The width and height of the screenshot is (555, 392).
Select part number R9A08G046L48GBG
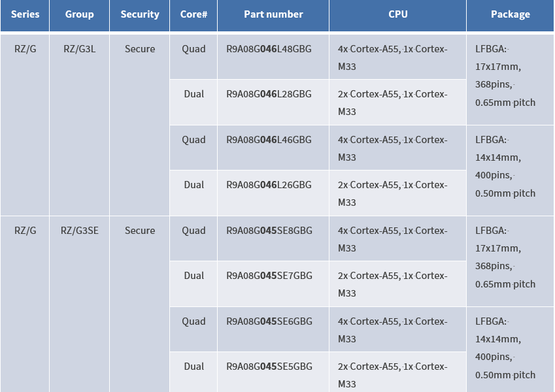269,49
